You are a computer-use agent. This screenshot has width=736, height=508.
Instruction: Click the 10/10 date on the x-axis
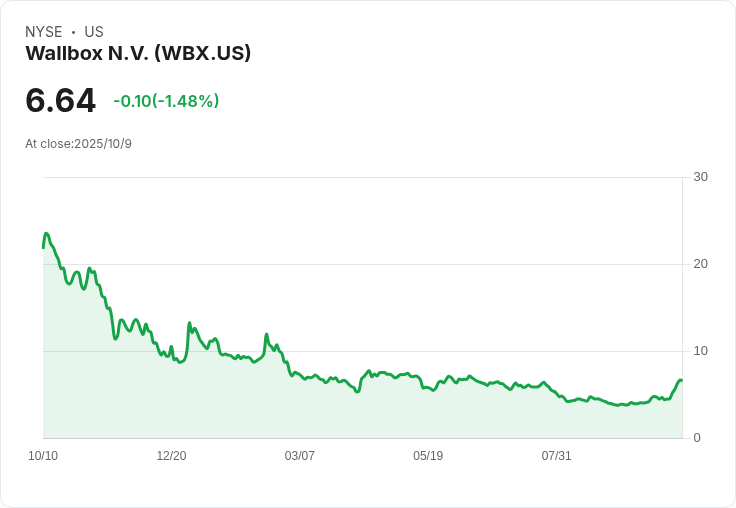(43, 456)
